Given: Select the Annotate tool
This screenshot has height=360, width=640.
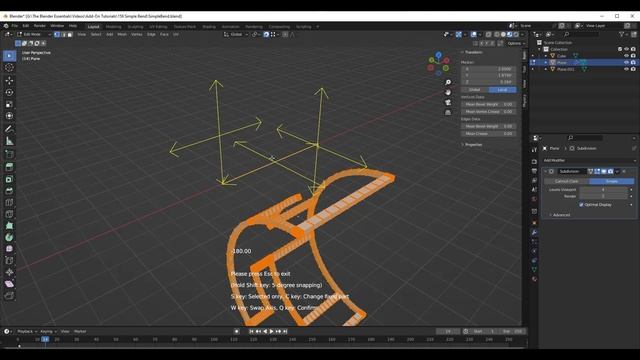Looking at the screenshot, I should coord(9,129).
